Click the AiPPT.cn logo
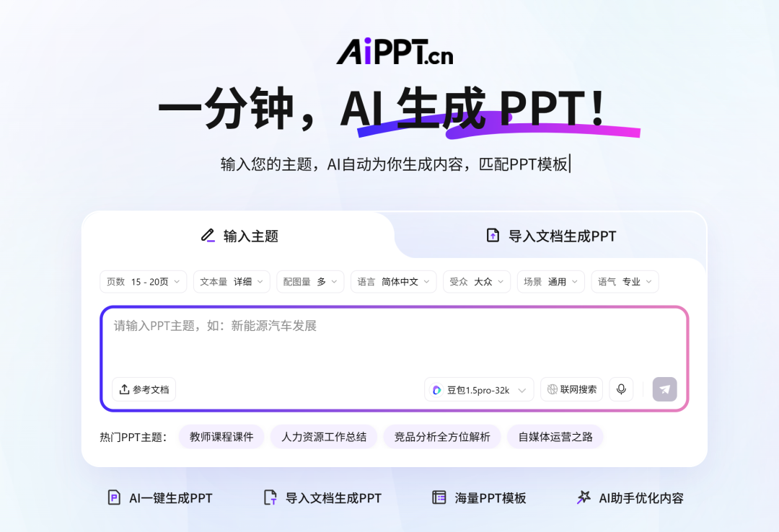Viewport: 779px width, 532px height. (x=395, y=52)
